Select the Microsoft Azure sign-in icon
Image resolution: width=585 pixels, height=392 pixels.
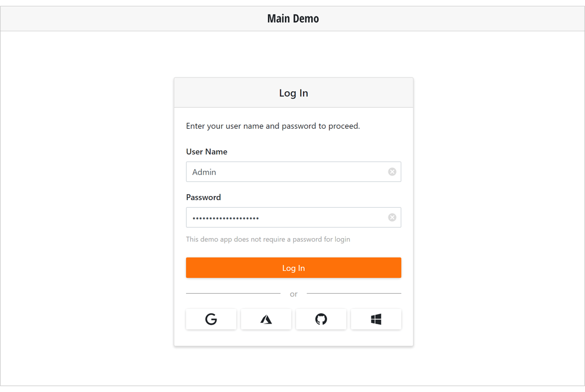point(266,319)
